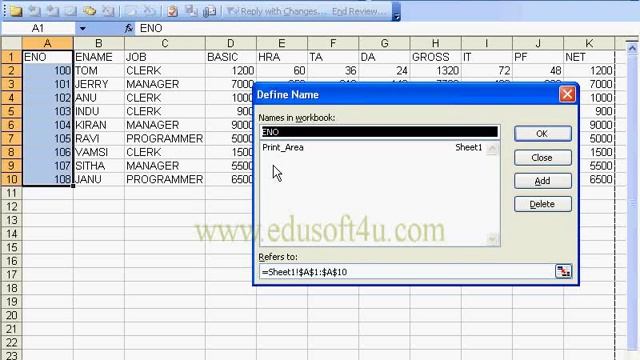Select column E header
The image size is (640, 360).
tap(282, 43)
